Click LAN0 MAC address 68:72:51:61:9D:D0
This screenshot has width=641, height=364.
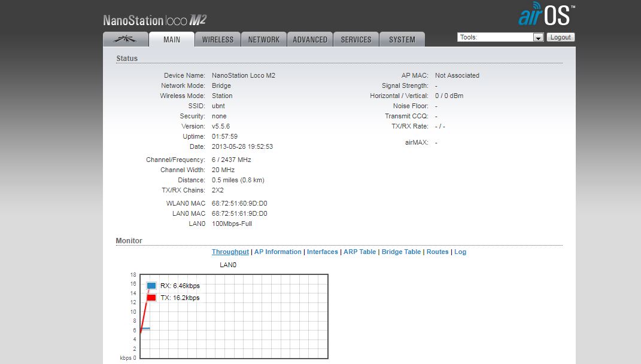click(239, 214)
